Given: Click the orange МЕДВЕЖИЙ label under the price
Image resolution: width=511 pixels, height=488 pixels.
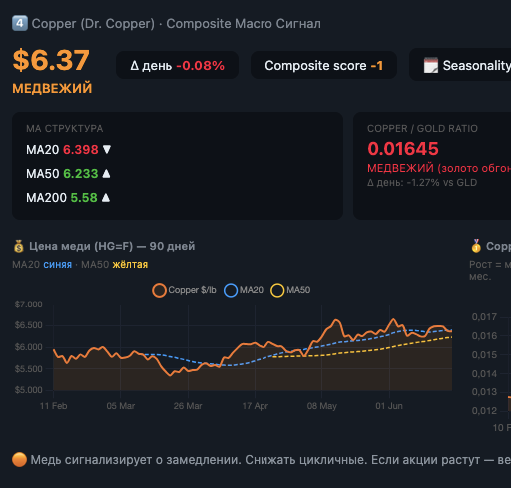Looking at the screenshot, I should pyautogui.click(x=52, y=88).
